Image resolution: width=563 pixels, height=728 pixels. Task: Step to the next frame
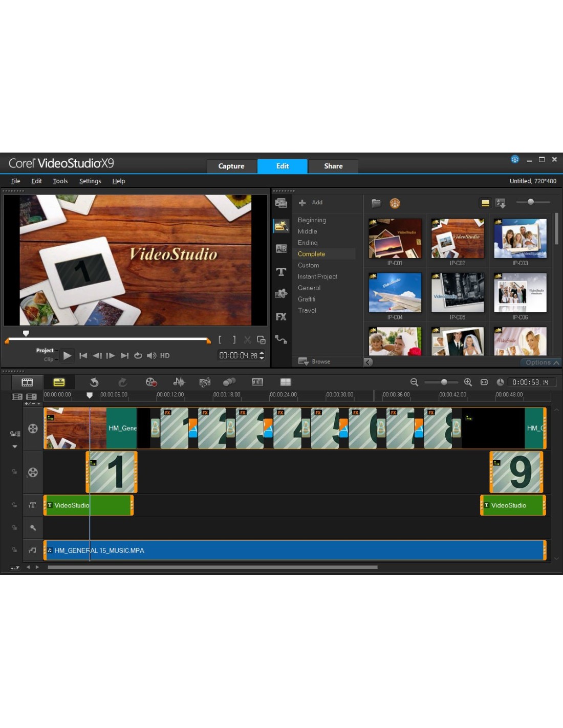tap(111, 355)
